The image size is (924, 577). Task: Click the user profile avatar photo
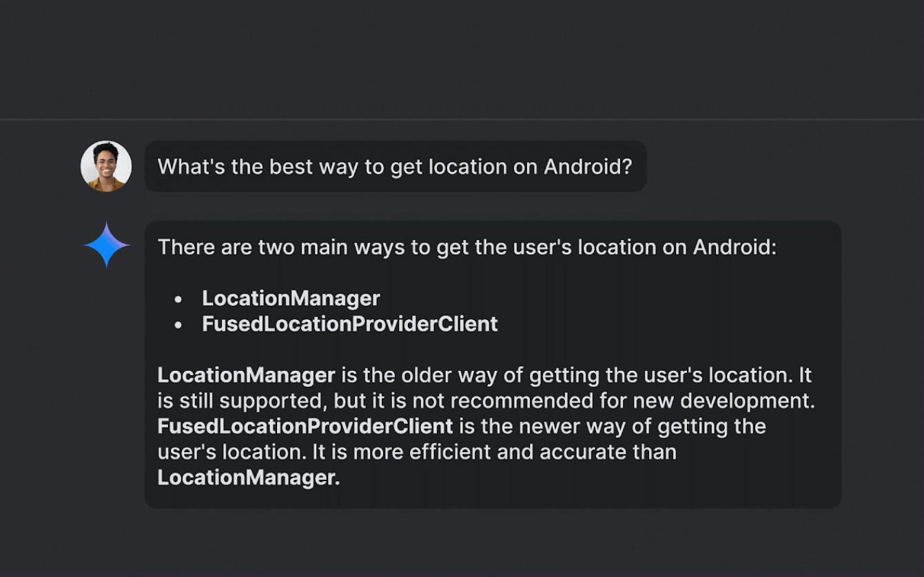pos(106,166)
